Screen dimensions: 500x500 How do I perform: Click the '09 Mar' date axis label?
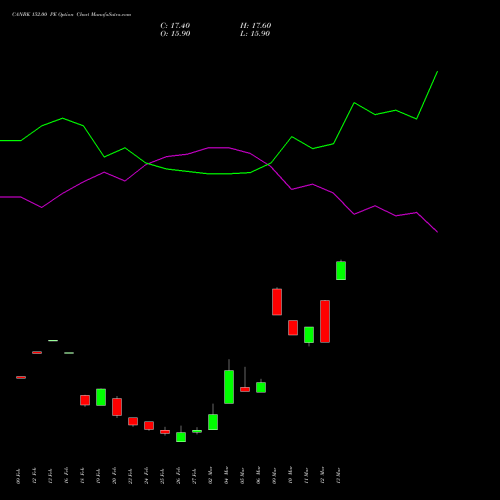click(274, 475)
